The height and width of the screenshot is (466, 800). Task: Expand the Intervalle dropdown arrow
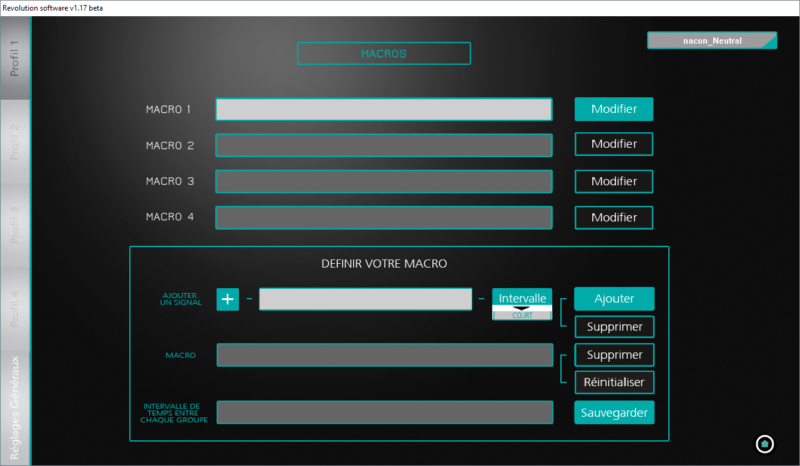click(521, 308)
